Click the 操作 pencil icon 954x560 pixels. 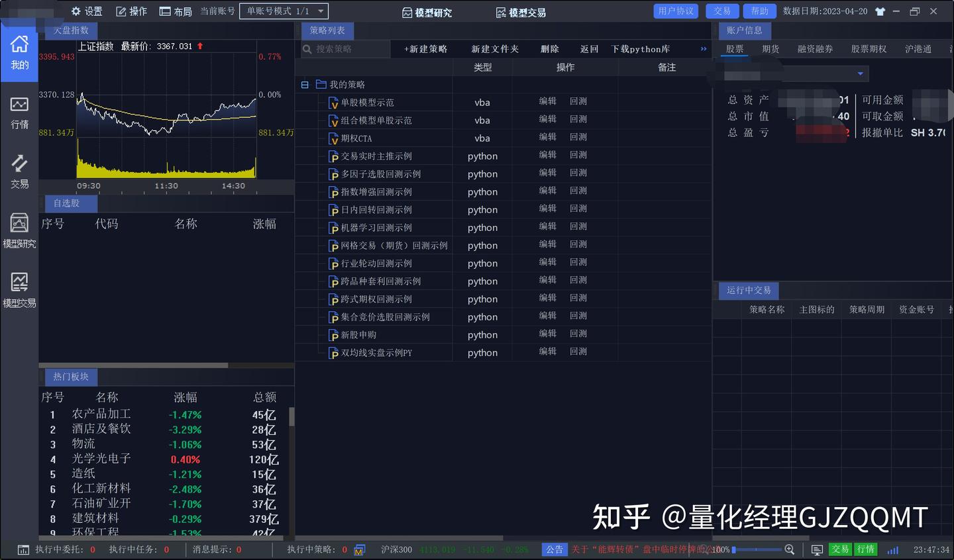click(x=131, y=11)
